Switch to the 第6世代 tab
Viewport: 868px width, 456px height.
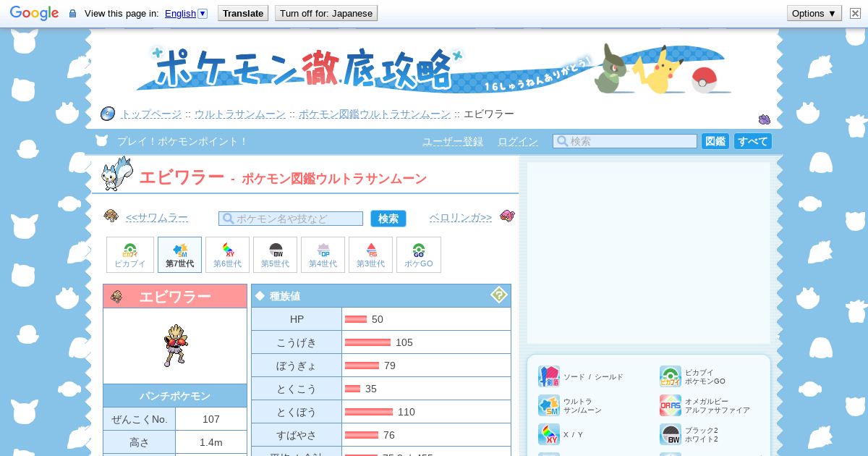click(x=227, y=255)
